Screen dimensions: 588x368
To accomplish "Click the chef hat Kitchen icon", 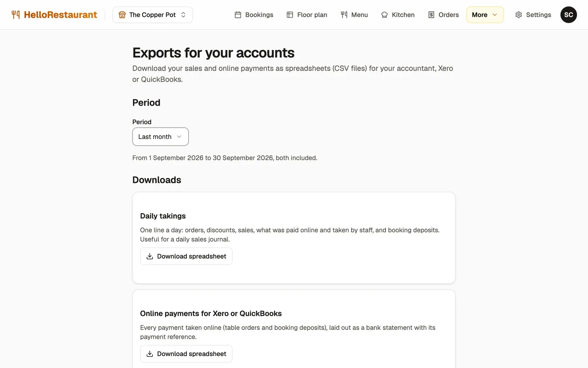I will click(384, 15).
